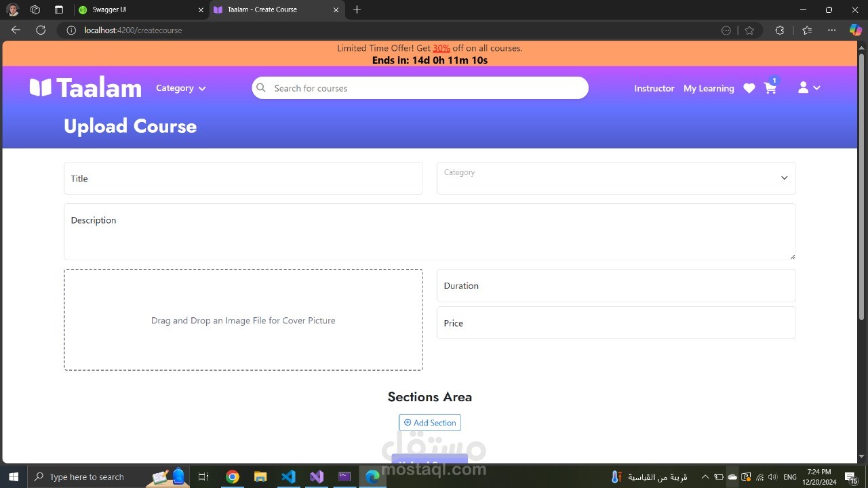Switch the ENG input language
The height and width of the screenshot is (488, 868).
click(x=789, y=477)
